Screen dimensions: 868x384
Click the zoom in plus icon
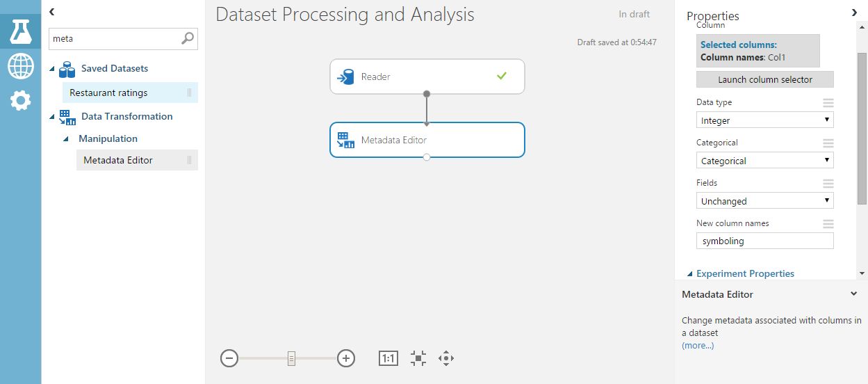point(346,358)
